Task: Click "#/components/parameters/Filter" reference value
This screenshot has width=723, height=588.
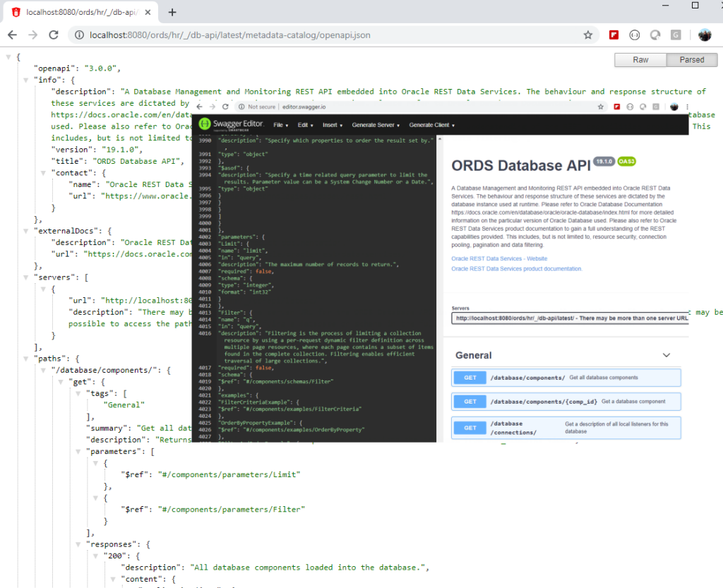Action: tap(232, 510)
